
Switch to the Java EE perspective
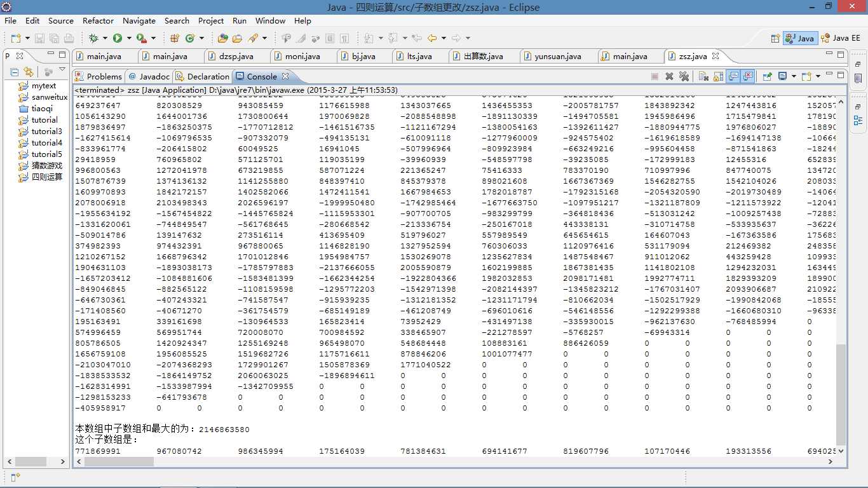point(841,38)
